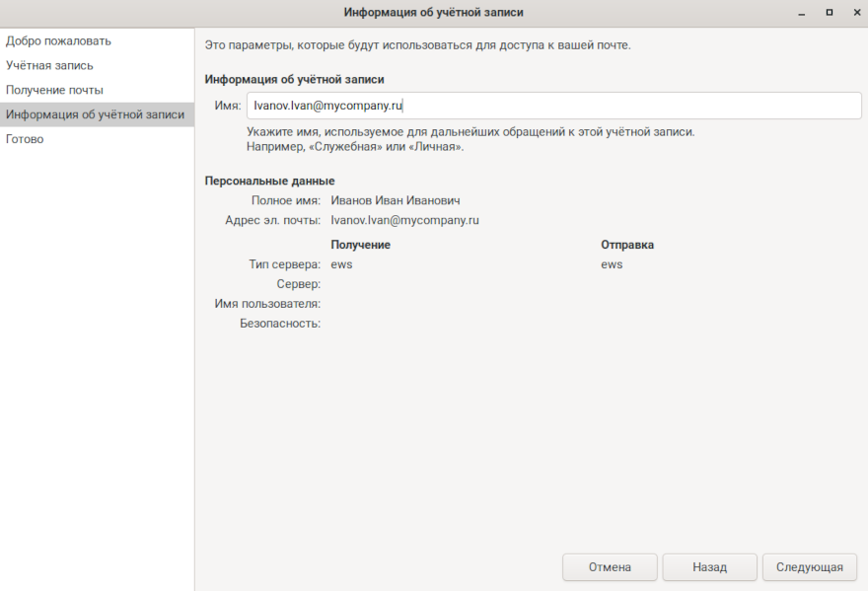Maximize the account setup window
This screenshot has width=868, height=591.
point(829,12)
